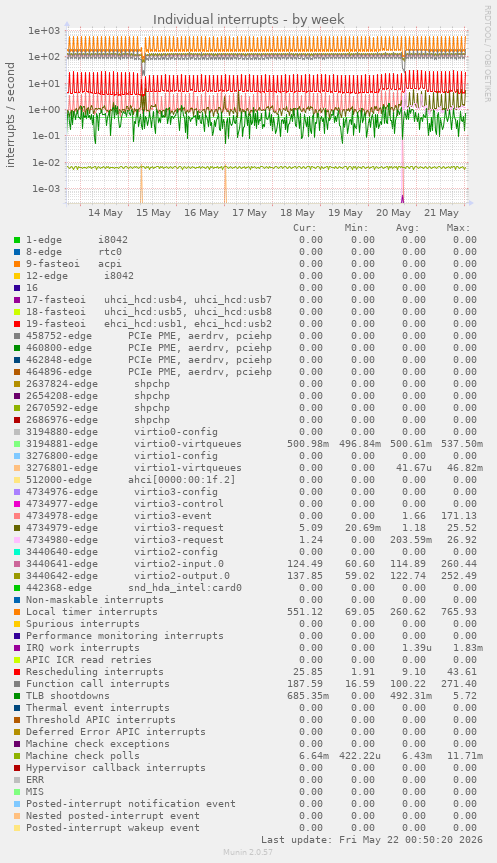Click the virtio2-input.0 legend color swatch

(17, 564)
